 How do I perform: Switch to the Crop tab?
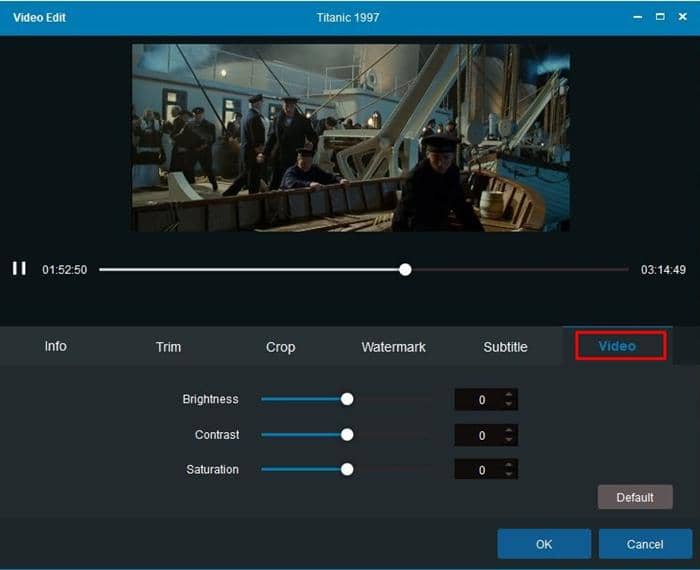[280, 347]
